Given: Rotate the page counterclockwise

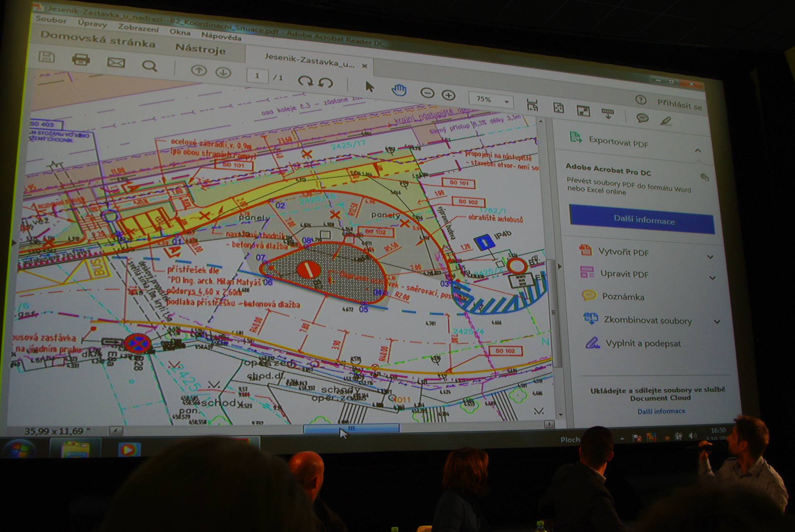Looking at the screenshot, I should 325,82.
